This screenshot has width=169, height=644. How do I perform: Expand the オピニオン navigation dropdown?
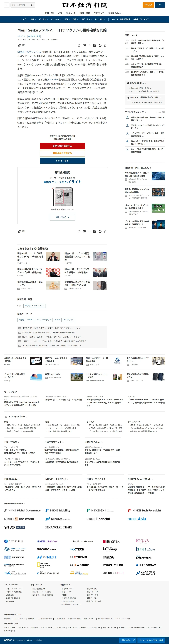click(86, 19)
